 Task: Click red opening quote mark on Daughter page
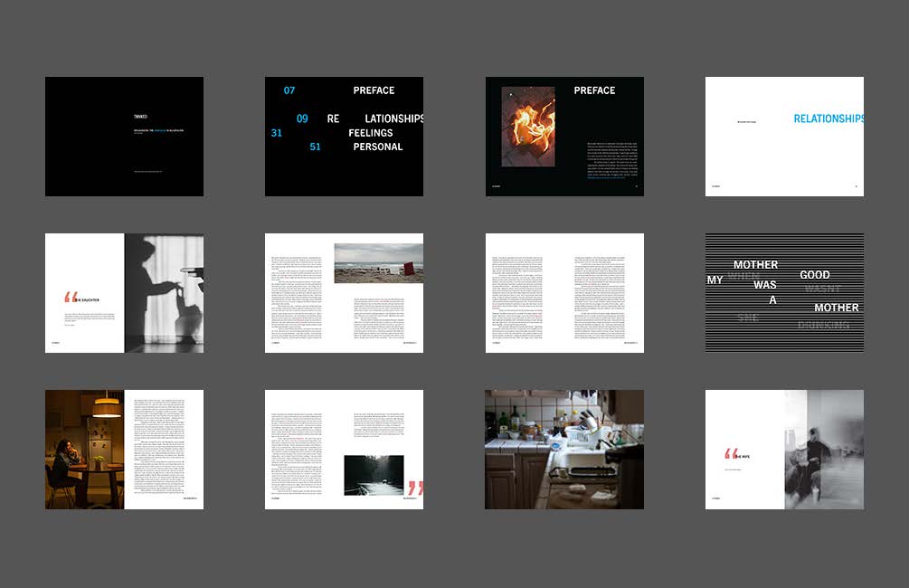tap(71, 298)
